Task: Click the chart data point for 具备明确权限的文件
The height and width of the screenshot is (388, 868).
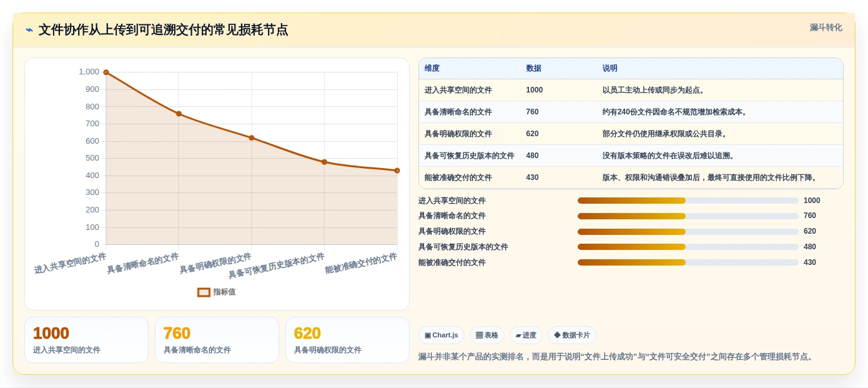Action: click(x=252, y=137)
